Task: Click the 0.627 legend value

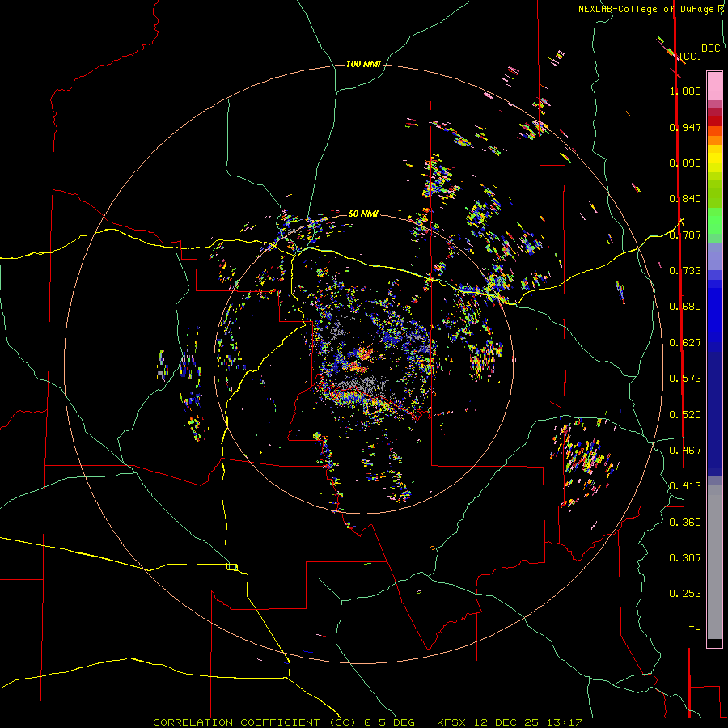Action: point(685,343)
